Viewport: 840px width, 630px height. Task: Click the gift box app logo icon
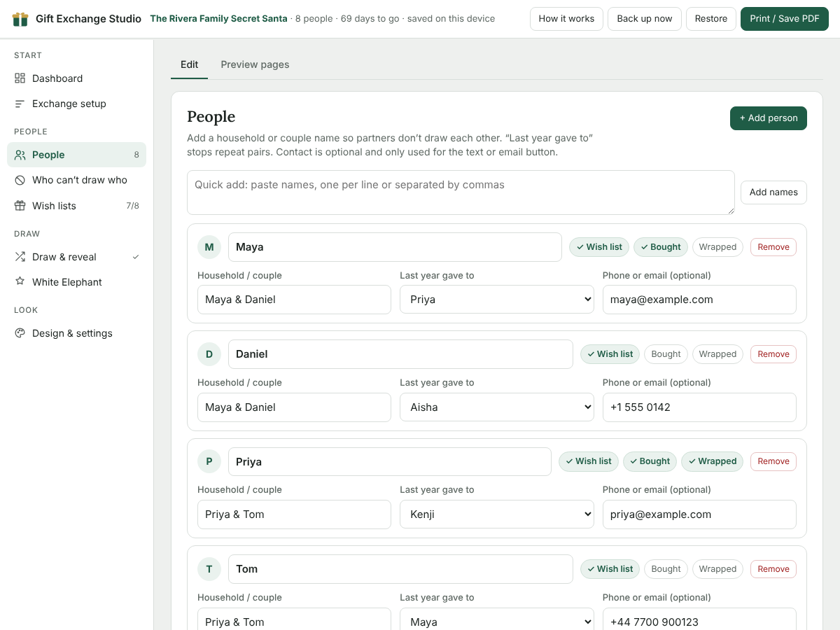coord(20,19)
